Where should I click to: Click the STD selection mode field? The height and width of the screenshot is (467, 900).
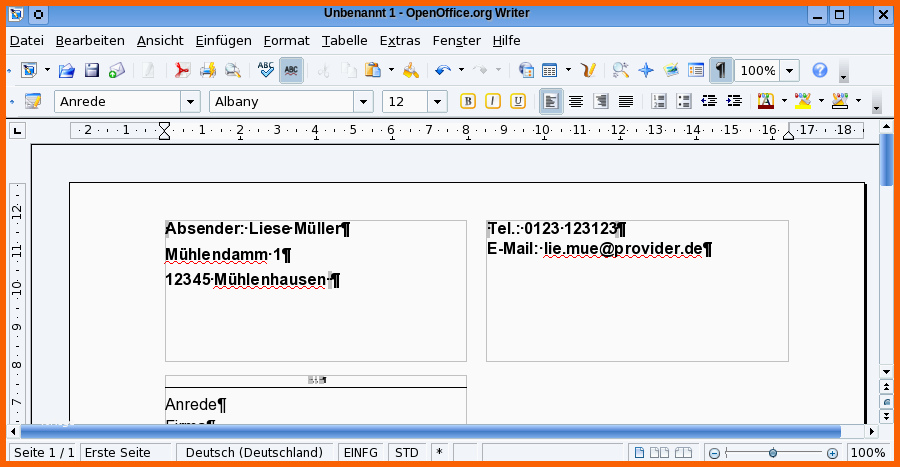tap(407, 453)
